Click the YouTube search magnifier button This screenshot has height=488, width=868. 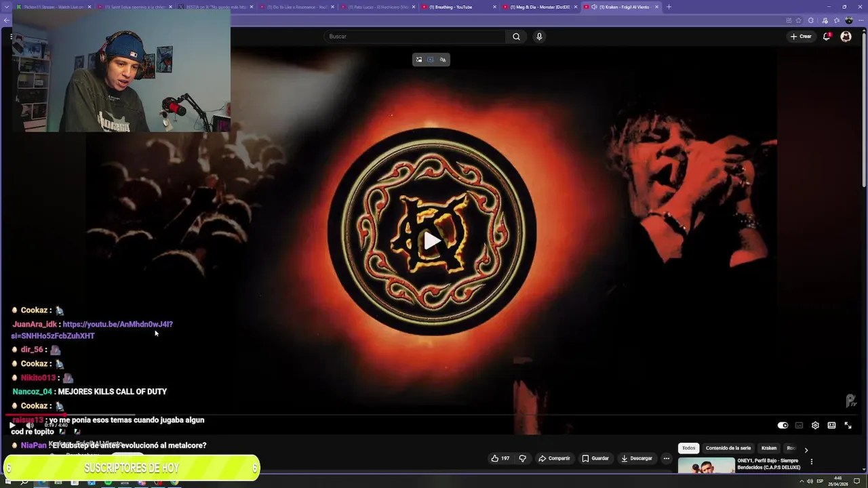pos(516,37)
